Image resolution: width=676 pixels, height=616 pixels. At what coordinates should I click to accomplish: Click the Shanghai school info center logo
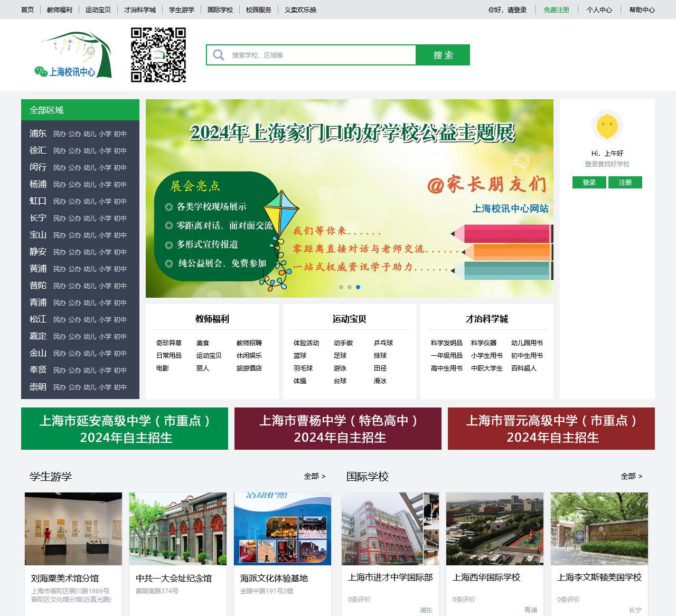pos(73,55)
